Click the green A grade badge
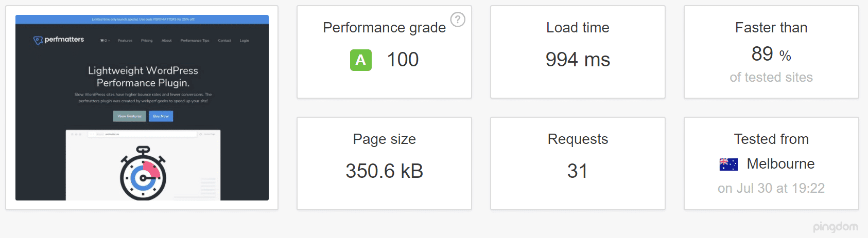Screen dimensions: 868x238 360,60
